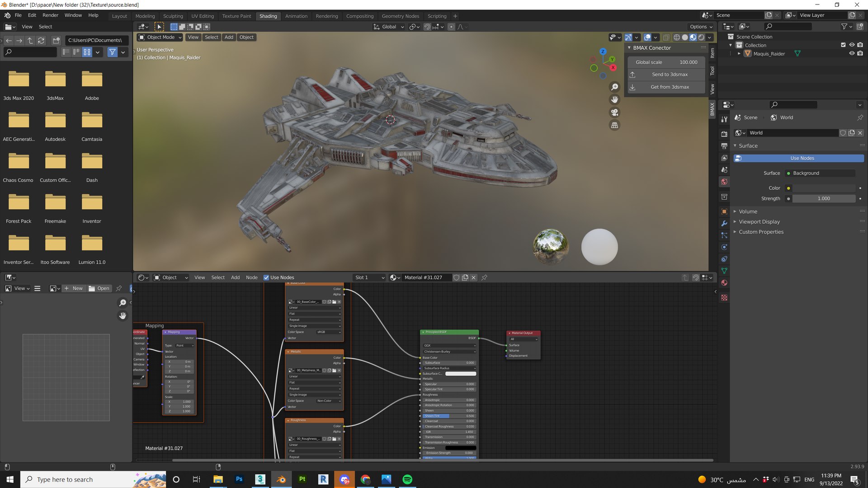
Task: Open Output properties tab (printer icon)
Action: (724, 146)
